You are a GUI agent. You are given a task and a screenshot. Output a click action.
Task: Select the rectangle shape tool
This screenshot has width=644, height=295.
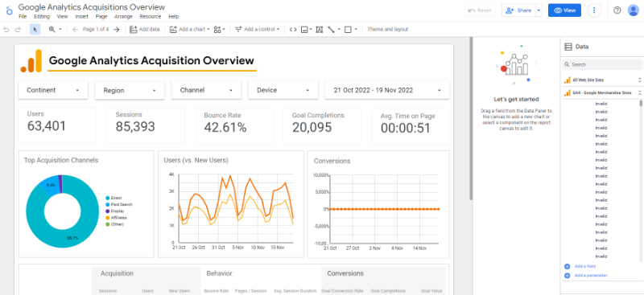pyautogui.click(x=348, y=30)
